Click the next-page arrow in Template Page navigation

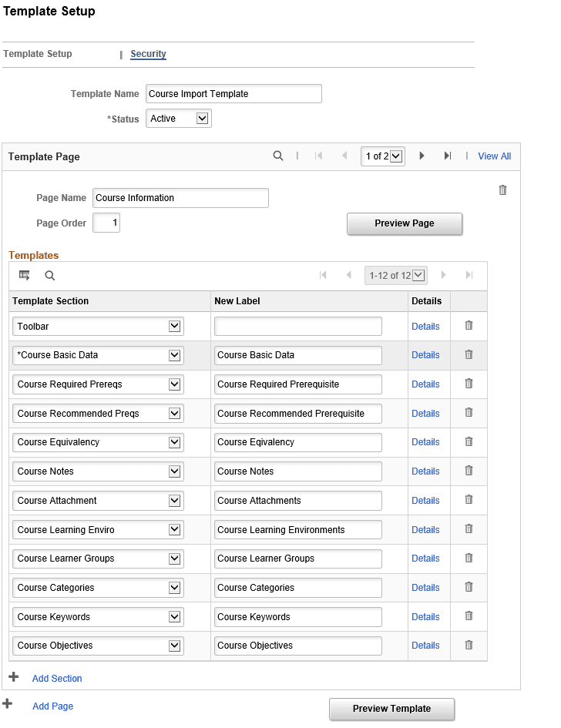tap(422, 156)
